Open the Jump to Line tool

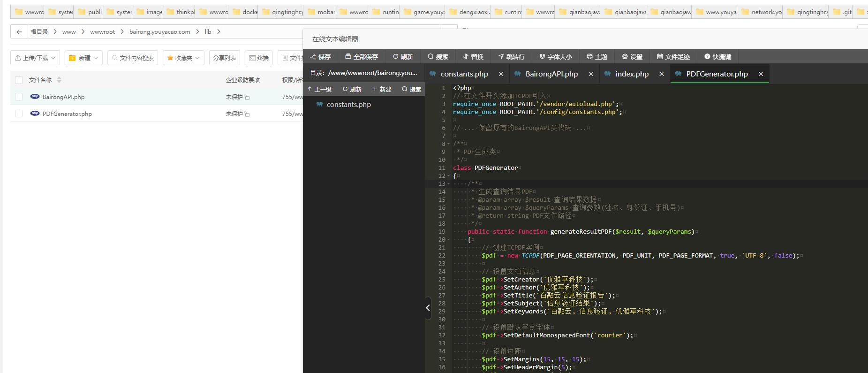tap(511, 57)
